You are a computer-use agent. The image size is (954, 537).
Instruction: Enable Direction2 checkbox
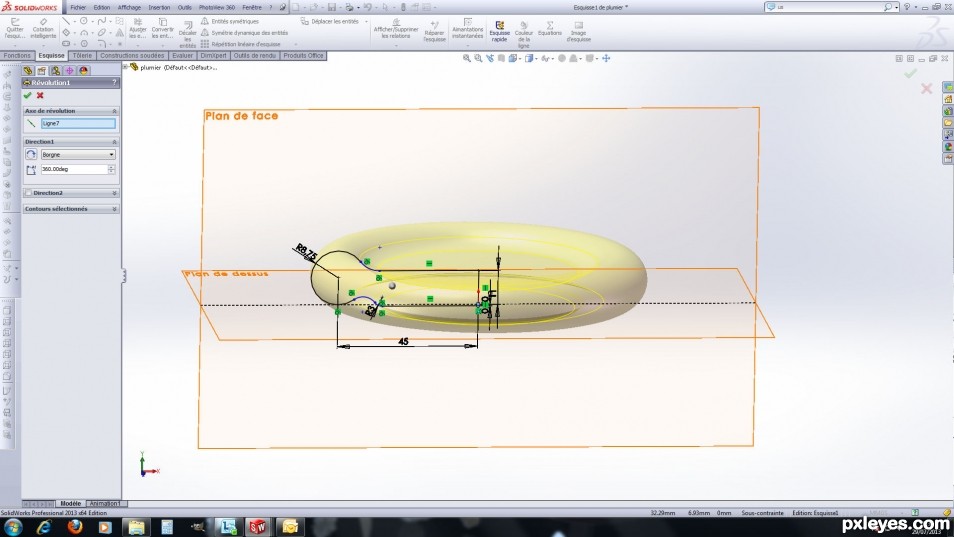click(28, 193)
